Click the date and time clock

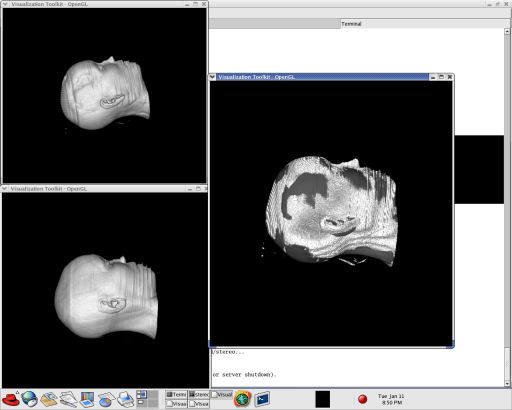tap(391, 399)
